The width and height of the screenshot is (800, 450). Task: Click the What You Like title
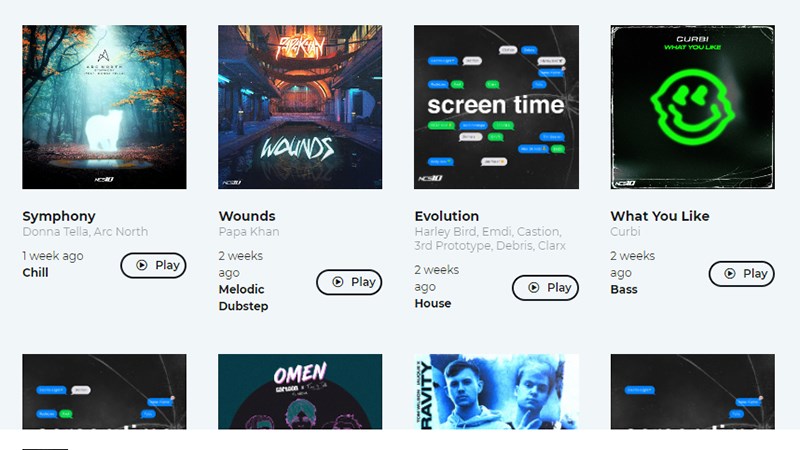click(660, 216)
